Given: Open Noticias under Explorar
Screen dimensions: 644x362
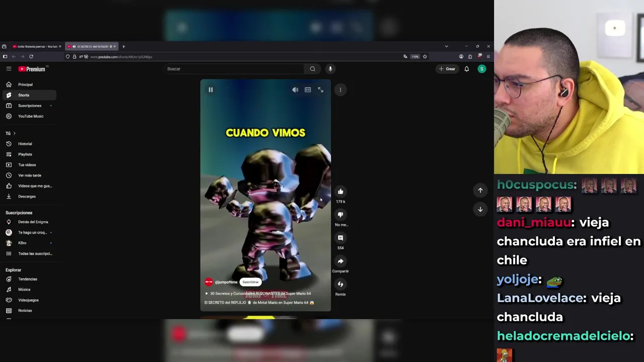Looking at the screenshot, I should [28, 311].
